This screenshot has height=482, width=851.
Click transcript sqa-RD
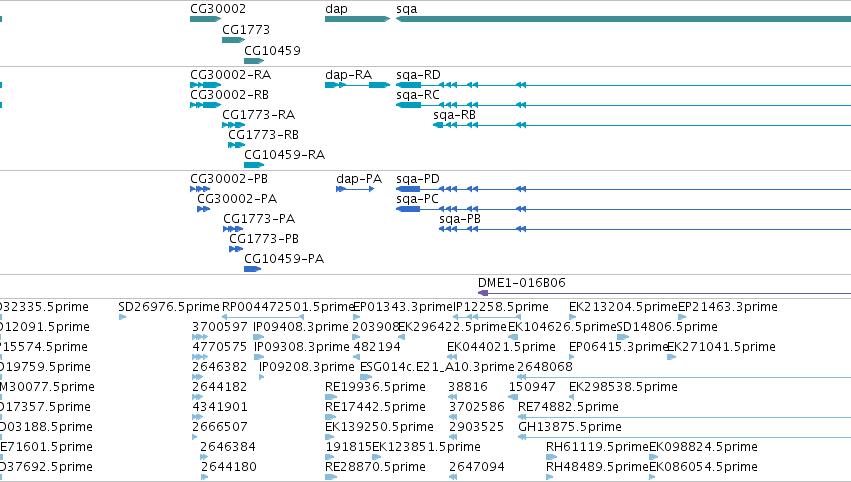(x=624, y=85)
